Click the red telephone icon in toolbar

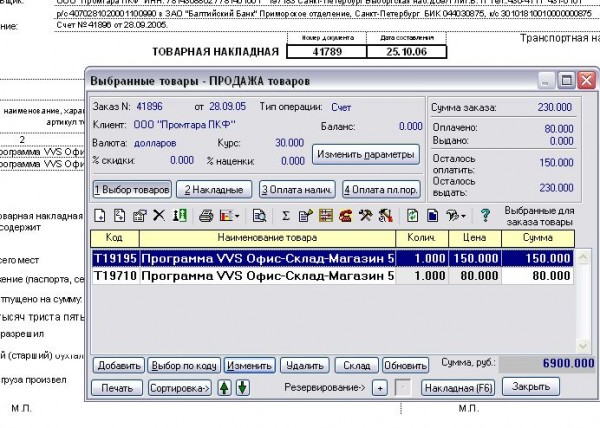(346, 215)
